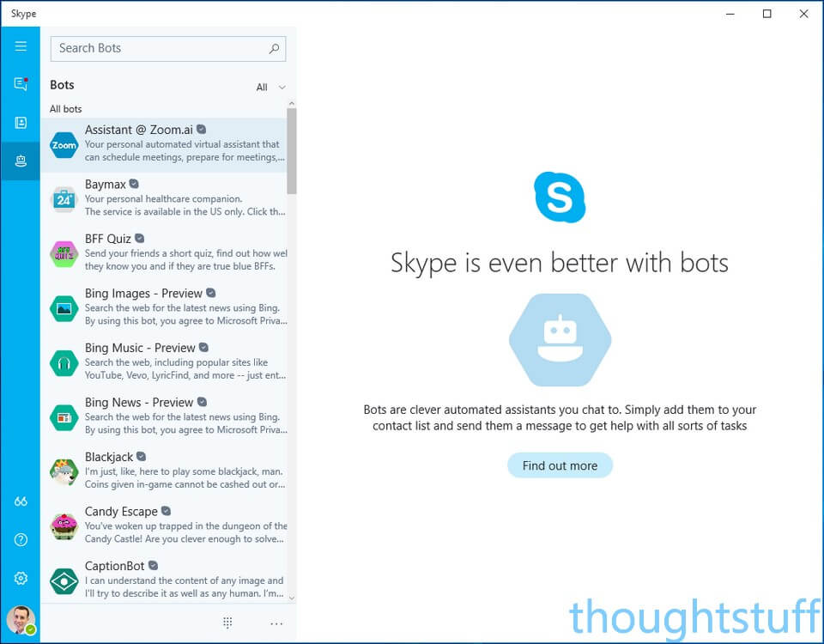Click the Baymax bot avatar
824x644 pixels.
pyautogui.click(x=64, y=200)
